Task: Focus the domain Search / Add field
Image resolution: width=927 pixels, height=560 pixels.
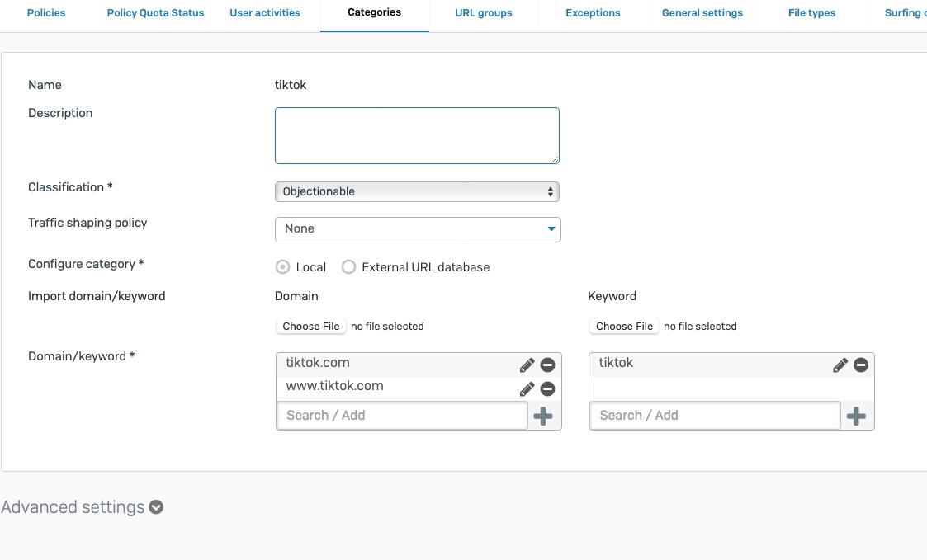Action: tap(402, 416)
